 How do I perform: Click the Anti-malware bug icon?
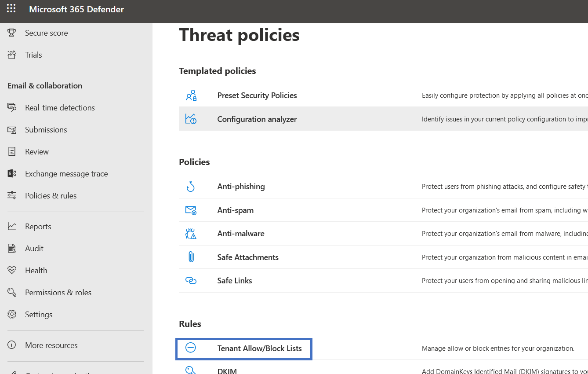(x=191, y=234)
